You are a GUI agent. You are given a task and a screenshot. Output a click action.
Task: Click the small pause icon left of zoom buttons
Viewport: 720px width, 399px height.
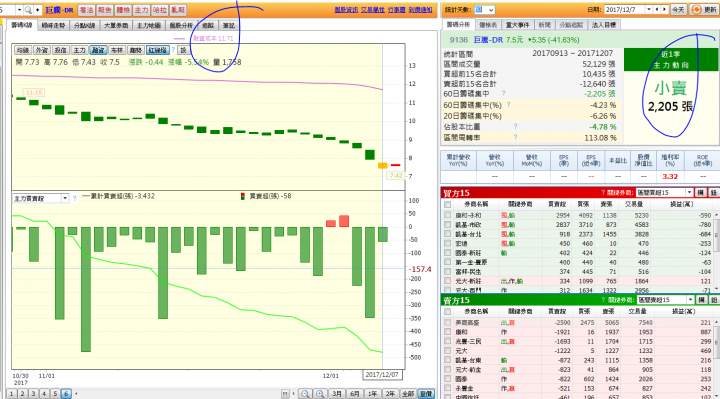[x=285, y=393]
